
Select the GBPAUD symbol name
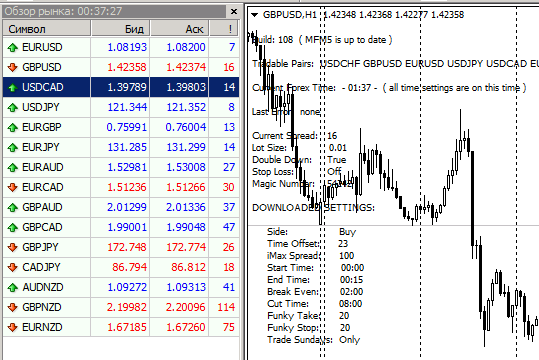tap(42, 207)
